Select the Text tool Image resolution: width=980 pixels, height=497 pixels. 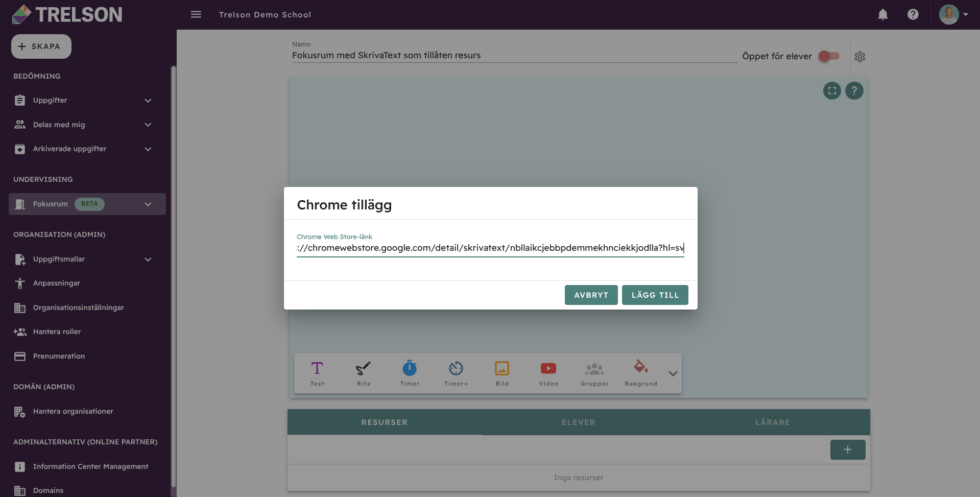point(317,373)
